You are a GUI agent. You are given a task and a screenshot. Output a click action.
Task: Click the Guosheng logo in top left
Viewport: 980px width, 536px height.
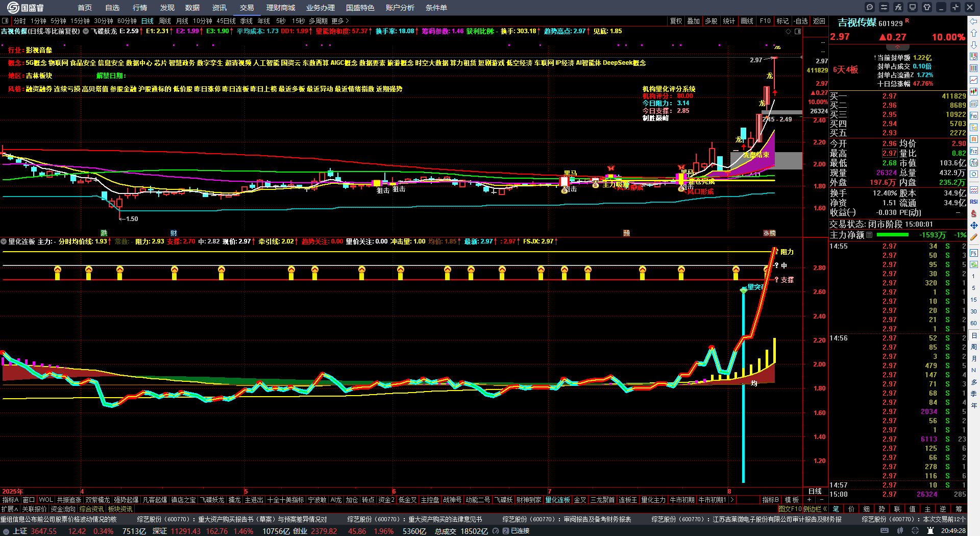(26, 8)
